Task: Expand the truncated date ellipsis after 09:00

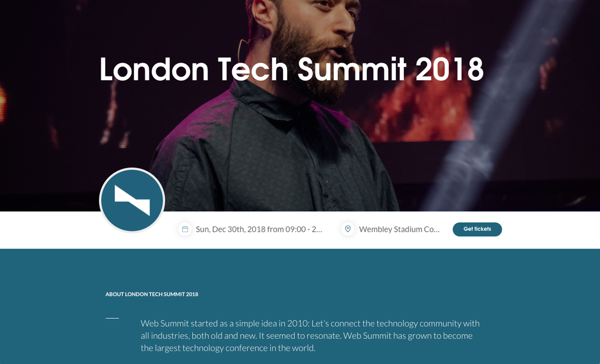Action: (x=317, y=229)
